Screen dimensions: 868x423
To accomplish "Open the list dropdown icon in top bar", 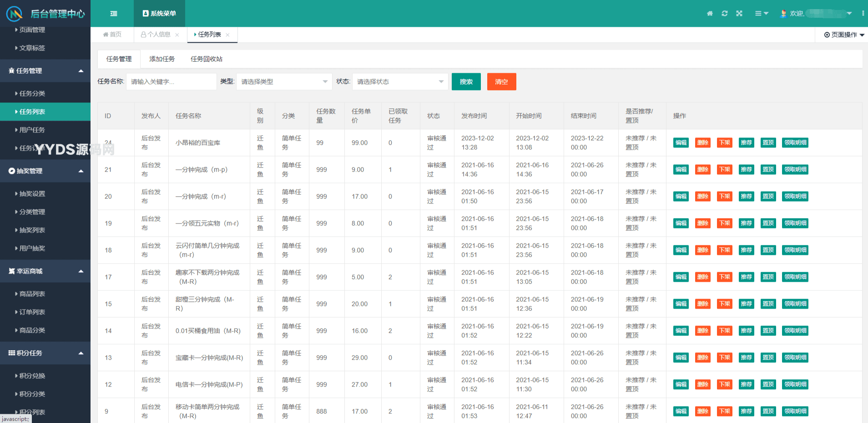I will (762, 14).
